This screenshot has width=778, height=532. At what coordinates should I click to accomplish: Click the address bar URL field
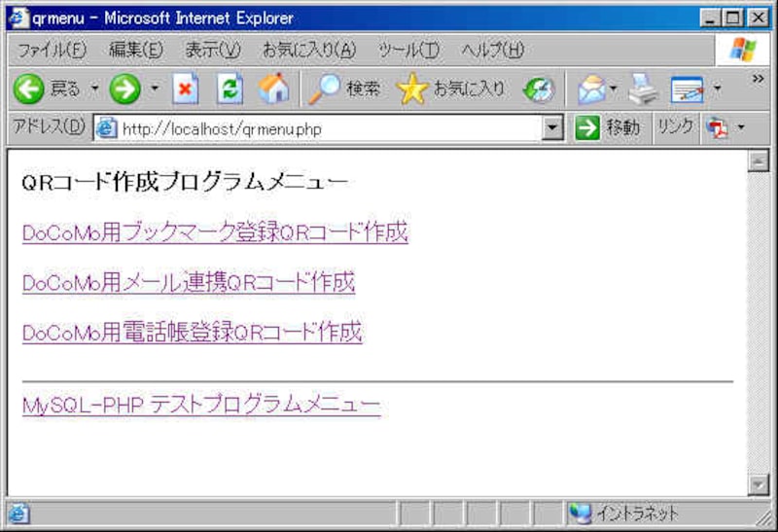coord(318,129)
